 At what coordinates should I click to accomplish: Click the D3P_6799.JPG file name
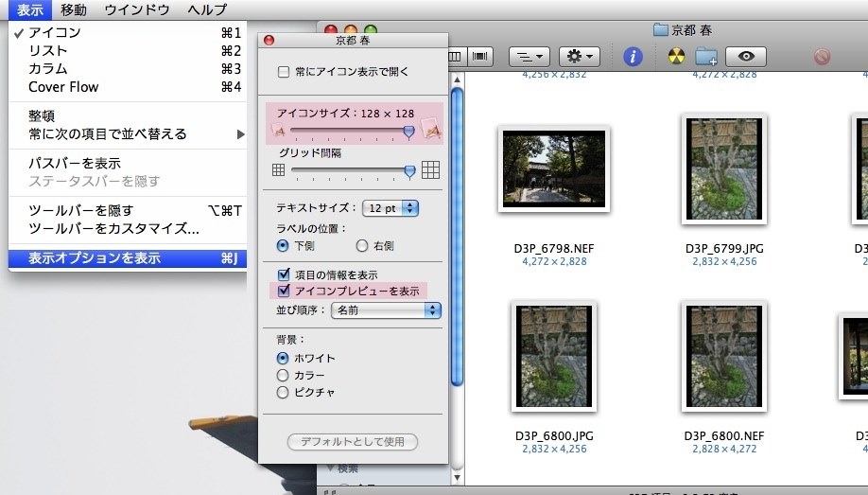(x=724, y=248)
